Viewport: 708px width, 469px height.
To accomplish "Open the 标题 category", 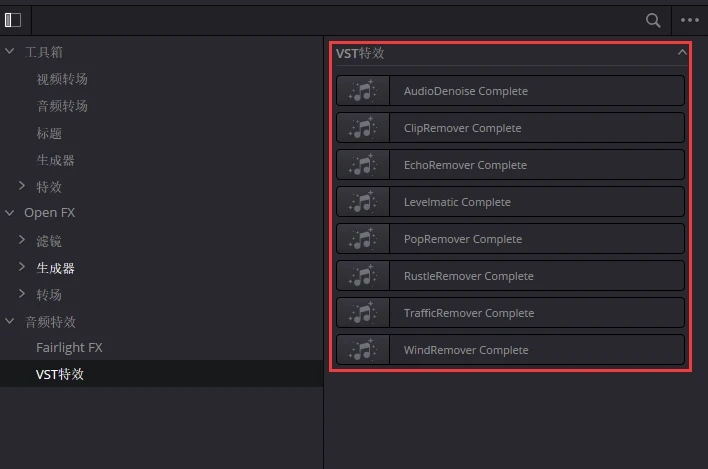I will click(50, 133).
